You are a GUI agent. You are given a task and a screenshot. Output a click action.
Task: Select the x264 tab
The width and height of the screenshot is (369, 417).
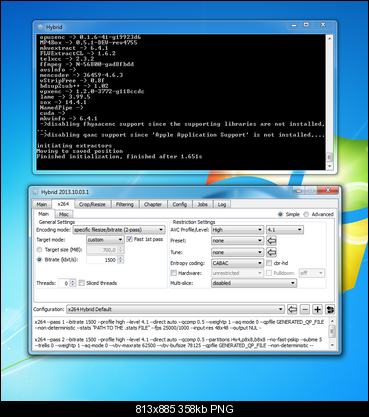pos(63,204)
